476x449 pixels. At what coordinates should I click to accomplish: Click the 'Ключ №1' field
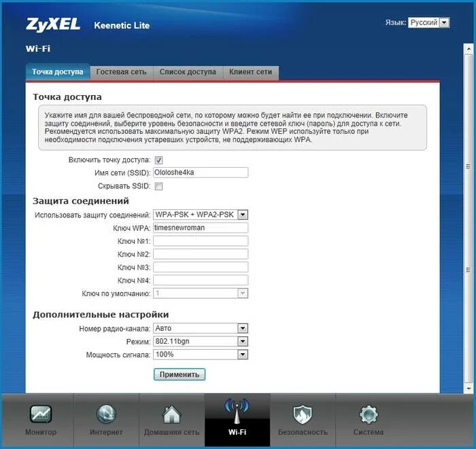[201, 241]
